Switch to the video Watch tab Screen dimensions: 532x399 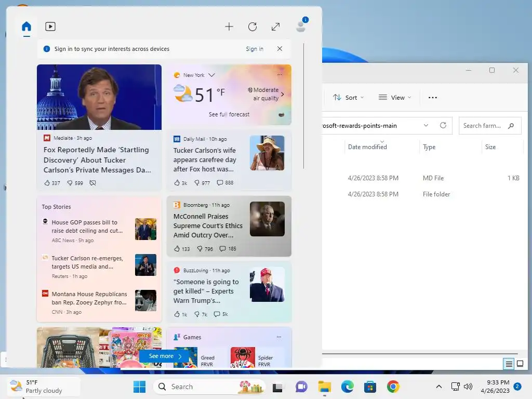[x=50, y=26]
